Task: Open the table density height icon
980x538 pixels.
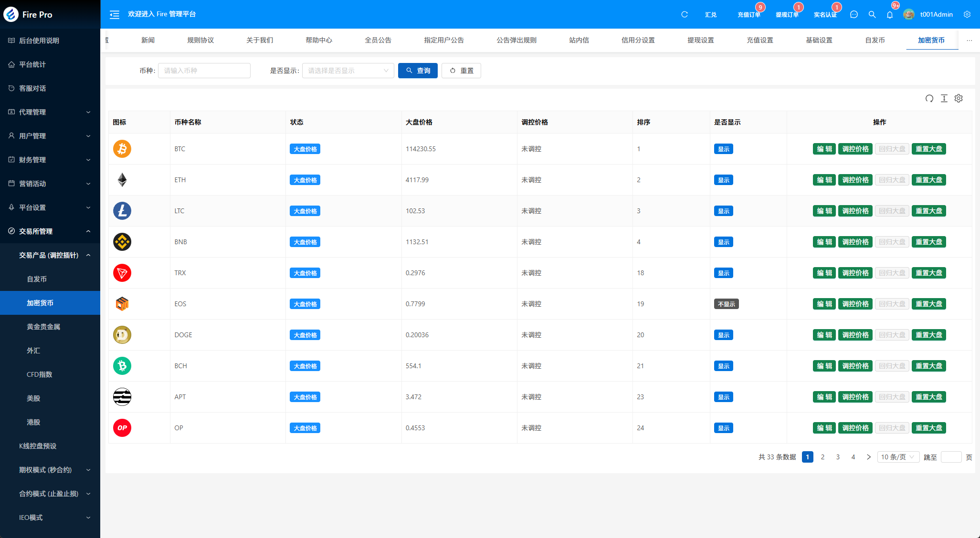Action: tap(944, 98)
